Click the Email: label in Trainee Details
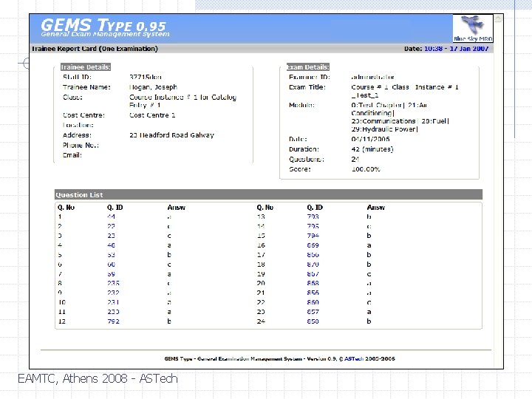This screenshot has height=399, width=532. click(x=72, y=155)
